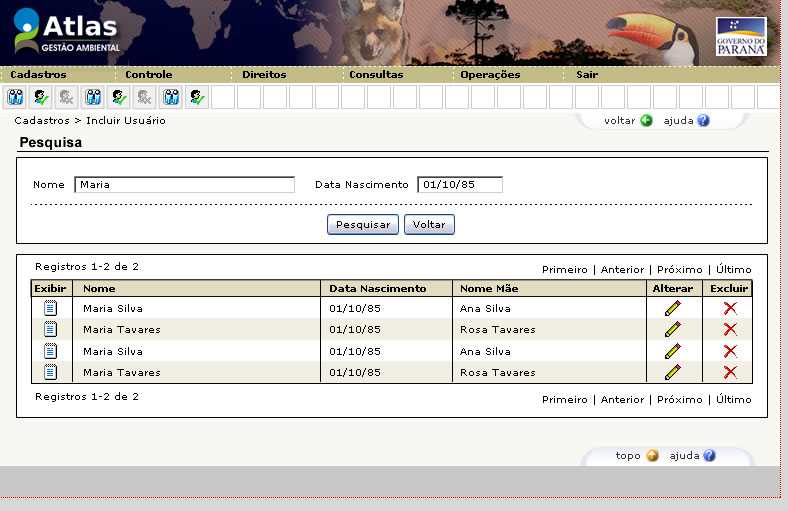Open the Cadastros menu
Screen dimensions: 788x511
(x=38, y=75)
